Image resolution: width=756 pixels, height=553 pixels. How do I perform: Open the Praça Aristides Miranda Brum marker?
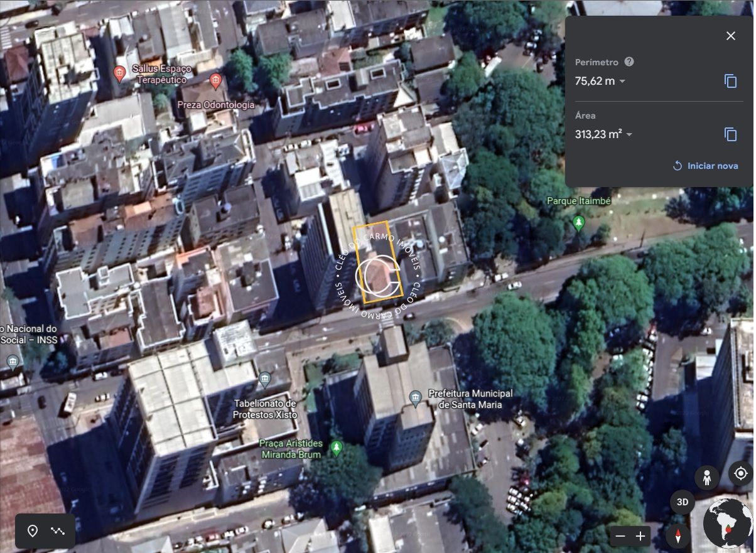click(x=337, y=448)
